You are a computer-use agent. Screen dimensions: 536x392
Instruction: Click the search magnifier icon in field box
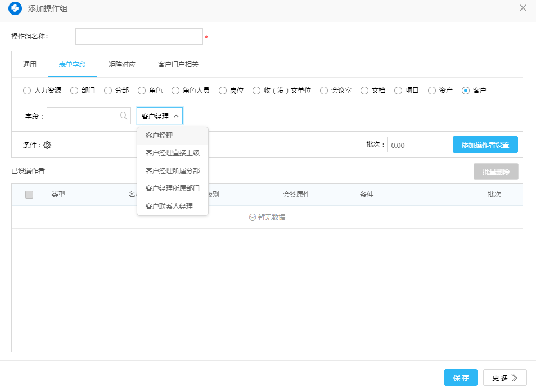[123, 116]
